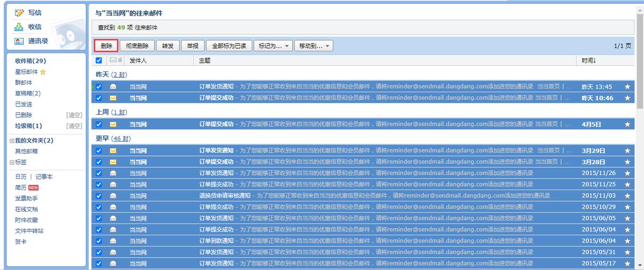644x270 pixels.
Task: Uncheck the email from 昨天 10:46
Action: 99,98
